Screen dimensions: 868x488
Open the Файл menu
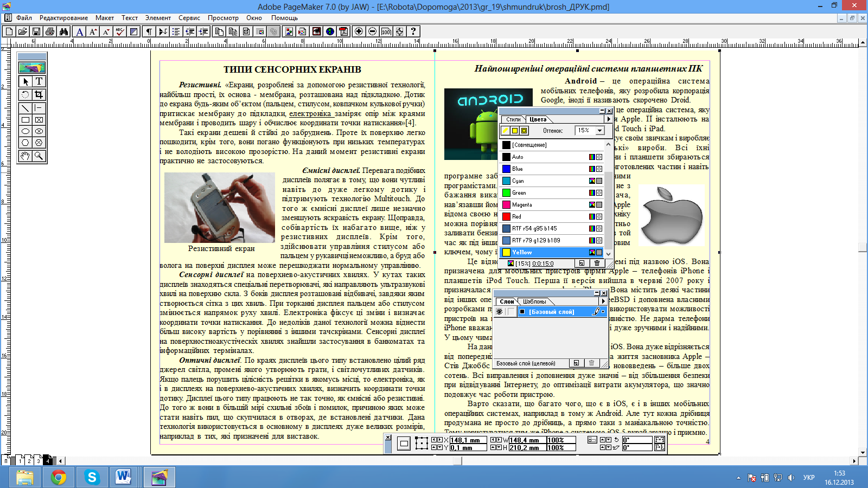pyautogui.click(x=24, y=18)
